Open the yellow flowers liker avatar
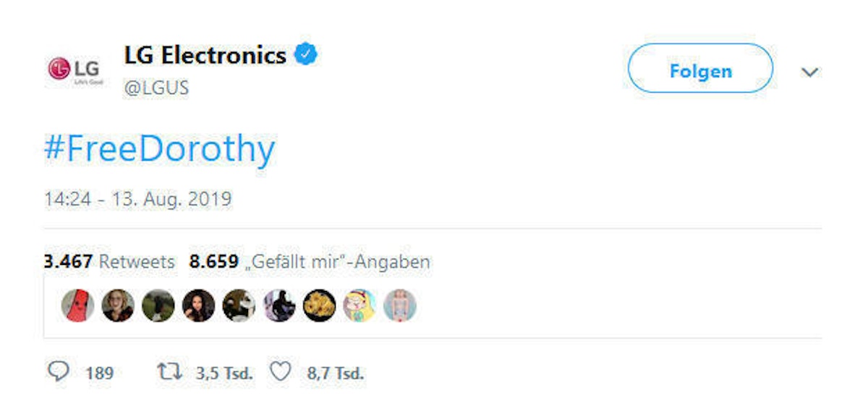Screen dimensions: 868x414 coord(319,305)
